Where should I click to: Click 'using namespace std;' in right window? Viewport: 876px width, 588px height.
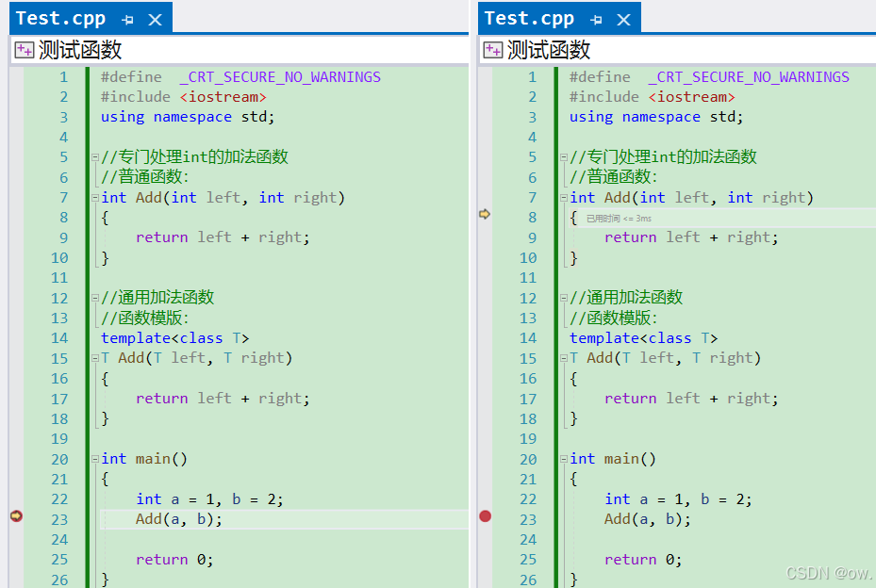click(x=656, y=117)
